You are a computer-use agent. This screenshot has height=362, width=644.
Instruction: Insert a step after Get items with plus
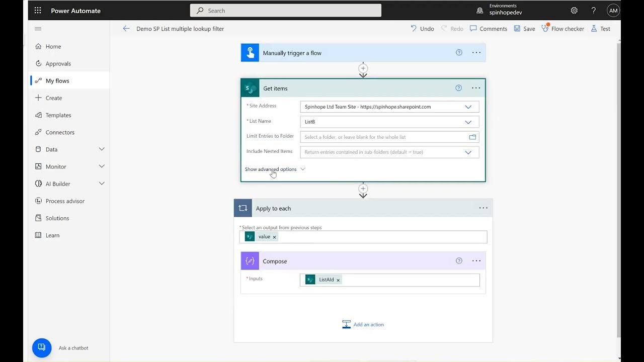click(x=363, y=189)
